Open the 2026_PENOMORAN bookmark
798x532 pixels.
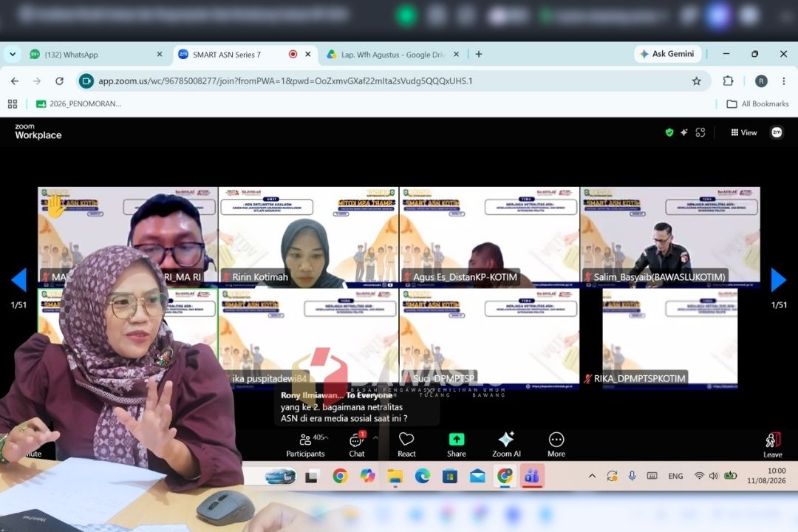pos(78,104)
